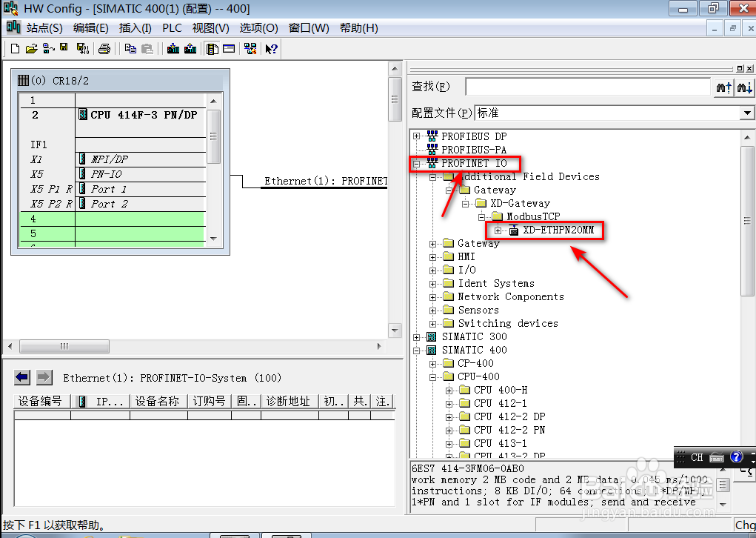This screenshot has height=538, width=756.
Task: Click the Paste icon in toolbar
Action: click(147, 49)
